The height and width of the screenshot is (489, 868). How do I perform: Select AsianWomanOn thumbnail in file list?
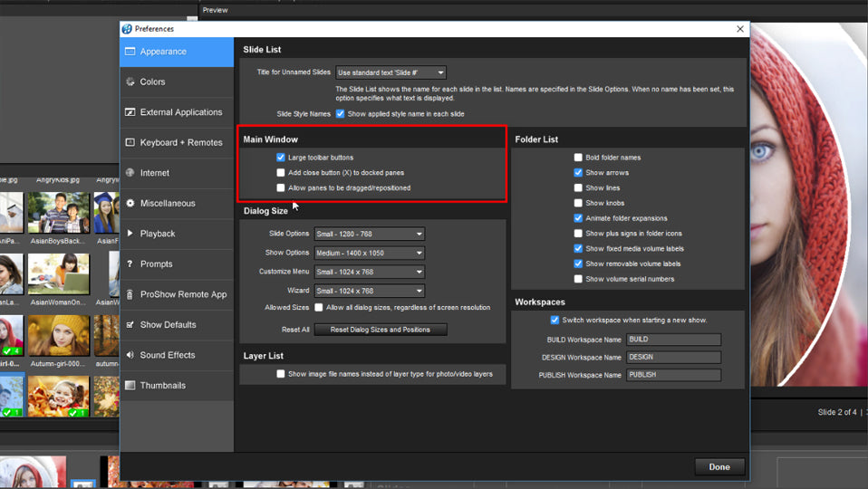(59, 274)
